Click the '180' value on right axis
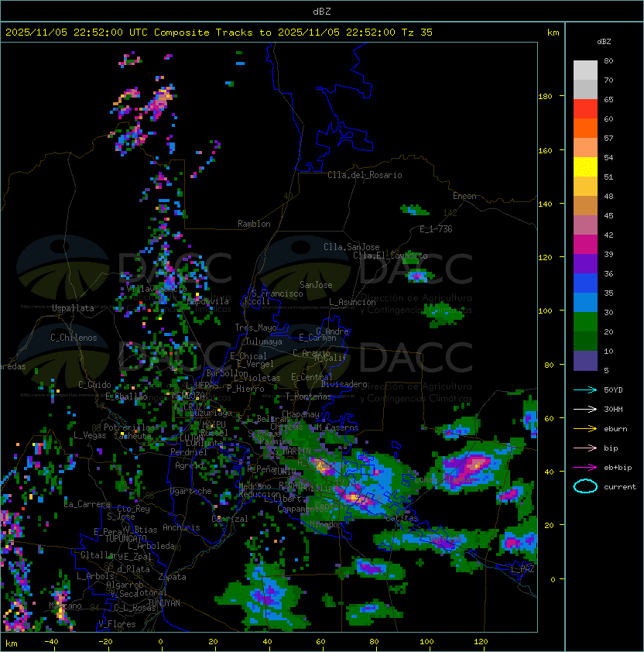 (x=545, y=97)
